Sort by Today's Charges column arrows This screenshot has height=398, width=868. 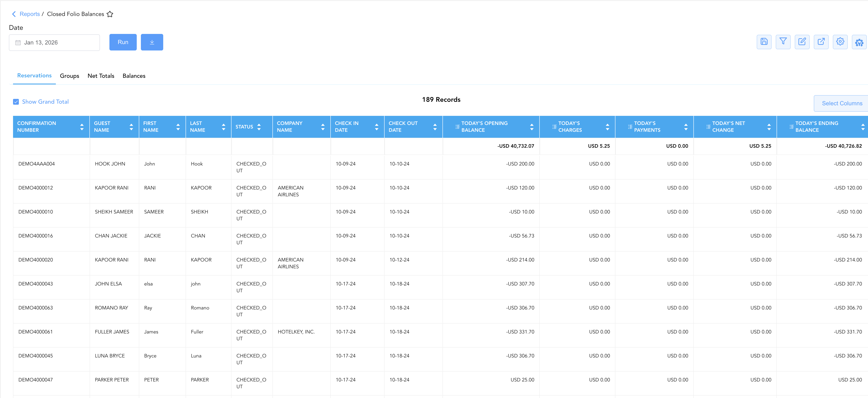tap(608, 127)
